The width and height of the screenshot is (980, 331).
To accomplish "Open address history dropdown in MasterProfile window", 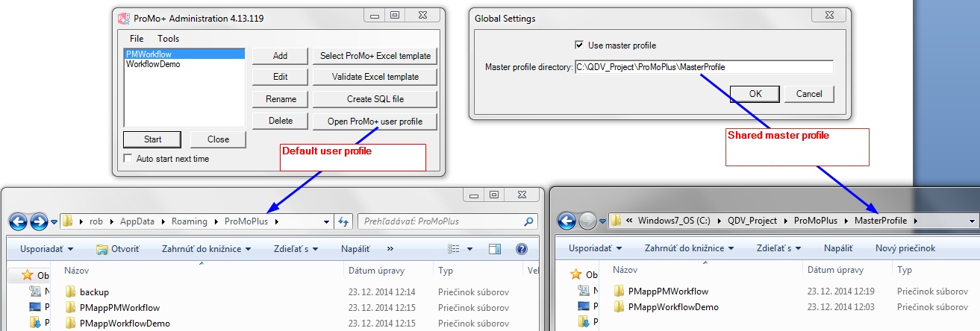I will (x=972, y=221).
